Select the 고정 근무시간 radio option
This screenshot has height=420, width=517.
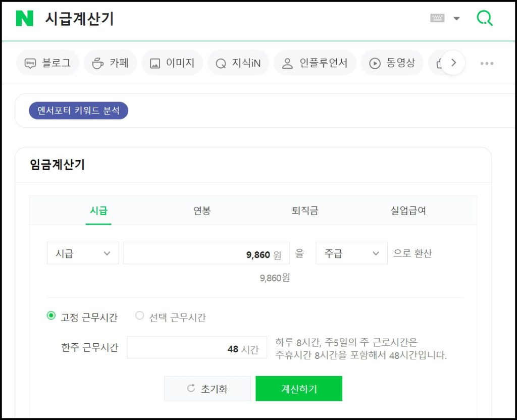coord(51,316)
